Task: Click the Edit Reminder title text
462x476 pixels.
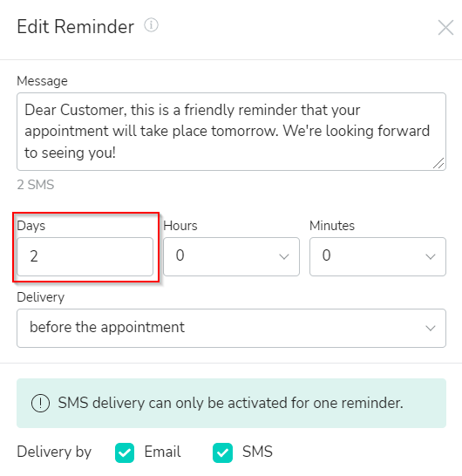Action: point(75,27)
